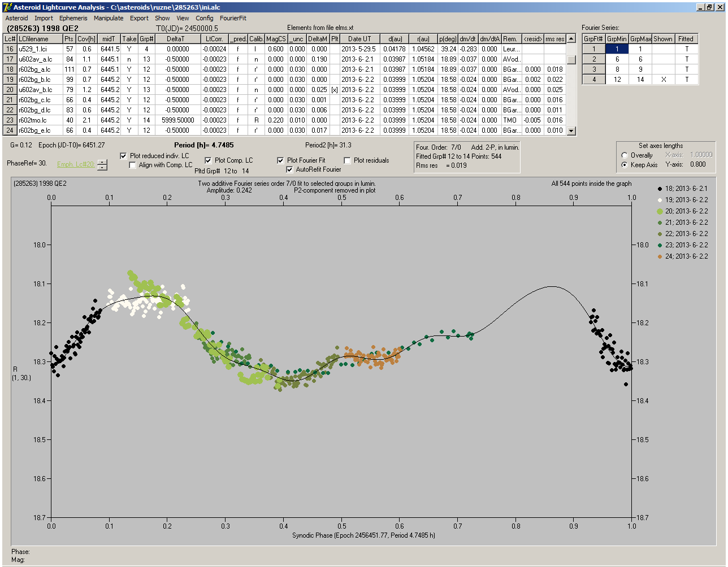The width and height of the screenshot is (728, 567).
Task: Open the Asteroid menu
Action: (16, 18)
